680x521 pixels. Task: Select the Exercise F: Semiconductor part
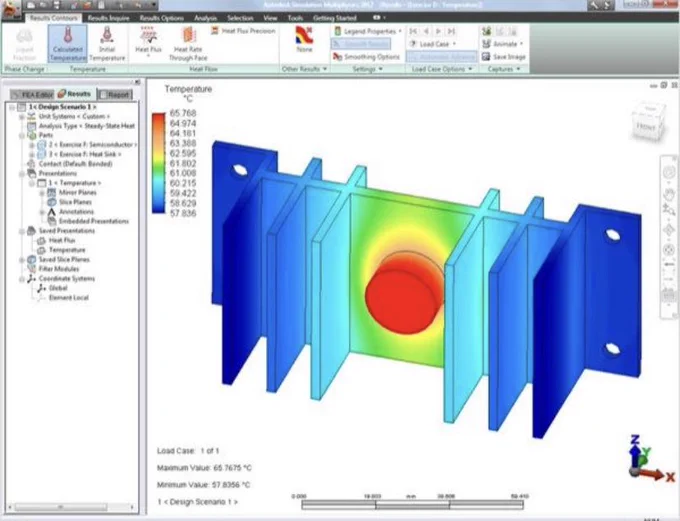point(87,144)
